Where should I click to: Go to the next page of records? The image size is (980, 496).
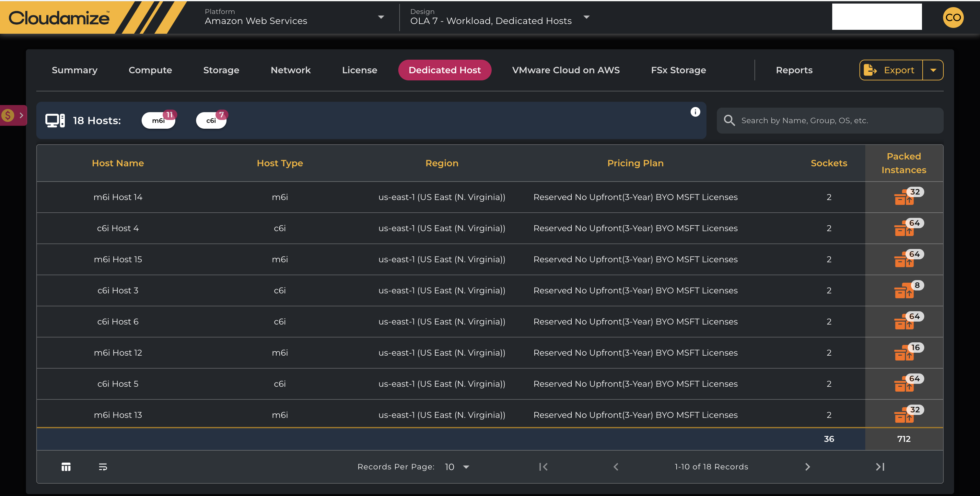[807, 467]
